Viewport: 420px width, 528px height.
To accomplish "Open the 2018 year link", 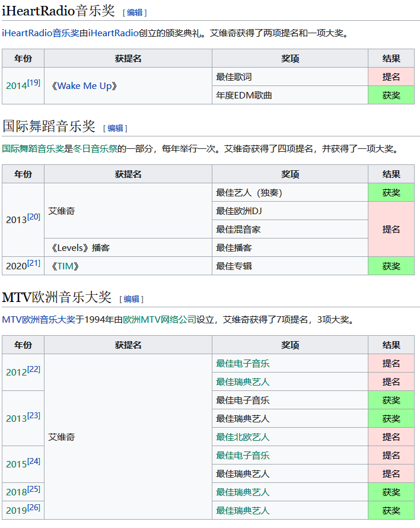I will click(x=16, y=492).
